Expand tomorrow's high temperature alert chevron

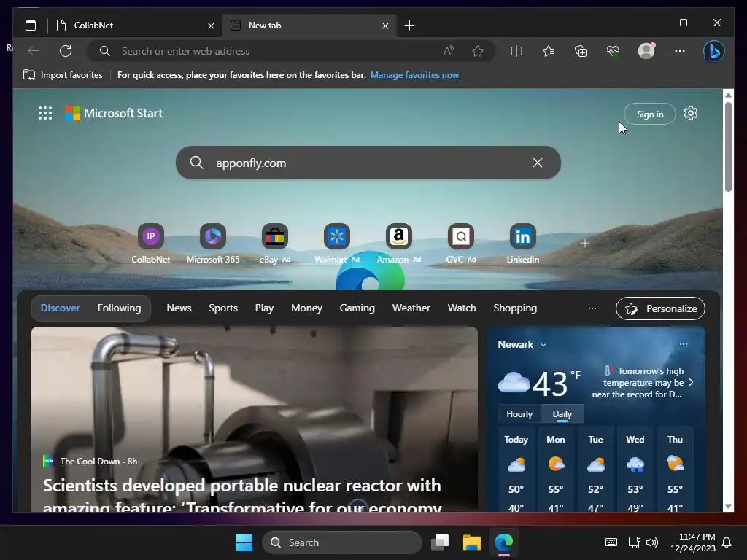[x=692, y=382]
